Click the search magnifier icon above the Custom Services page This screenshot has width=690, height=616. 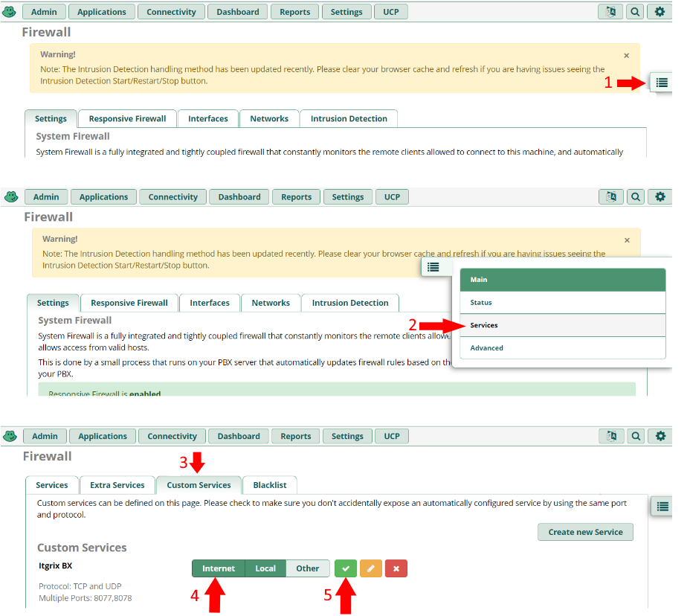point(634,436)
